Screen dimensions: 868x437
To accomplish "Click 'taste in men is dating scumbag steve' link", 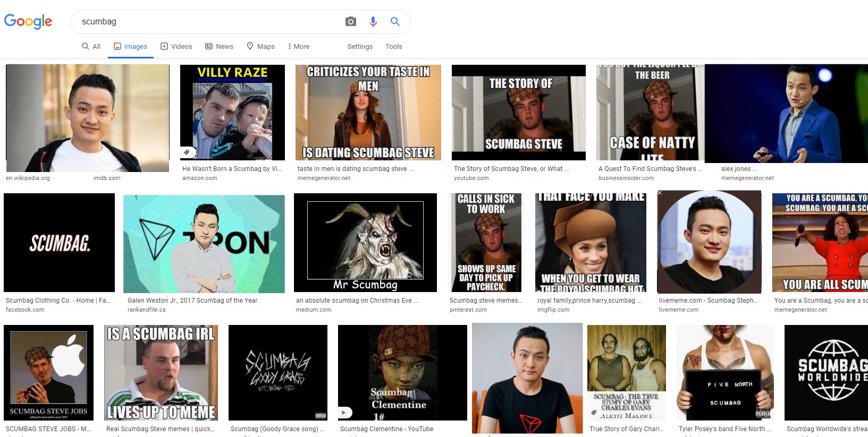I will pos(356,169).
